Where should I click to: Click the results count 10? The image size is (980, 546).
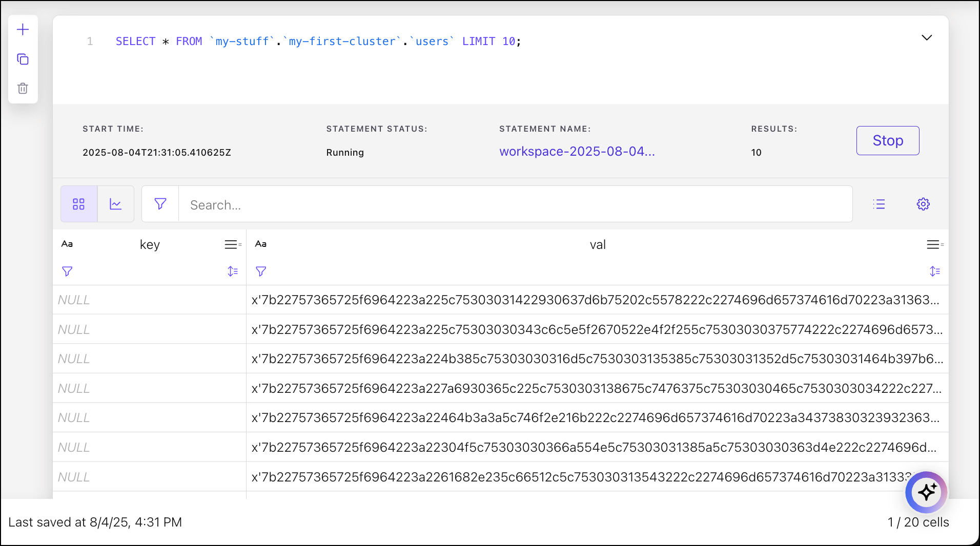click(x=756, y=153)
